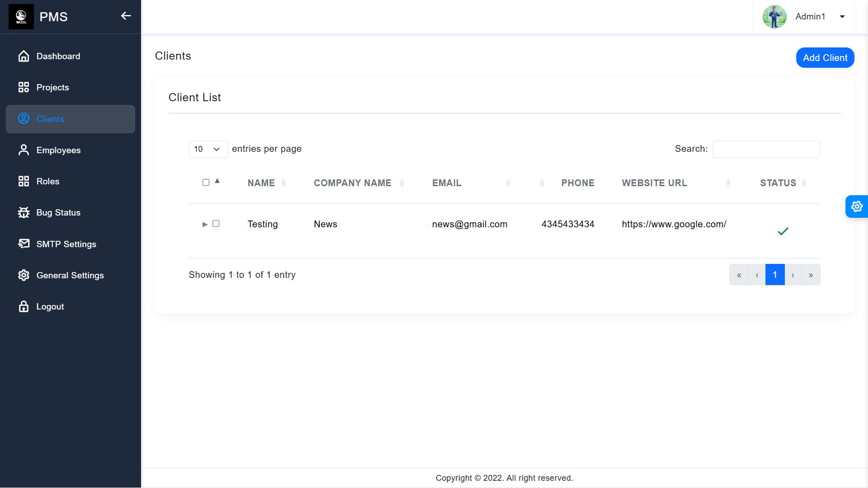Open the floating settings gear button
This screenshot has height=488, width=868.
point(856,206)
